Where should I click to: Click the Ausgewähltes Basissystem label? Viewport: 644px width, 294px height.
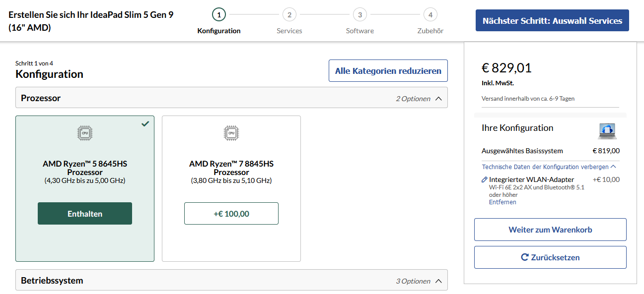522,151
